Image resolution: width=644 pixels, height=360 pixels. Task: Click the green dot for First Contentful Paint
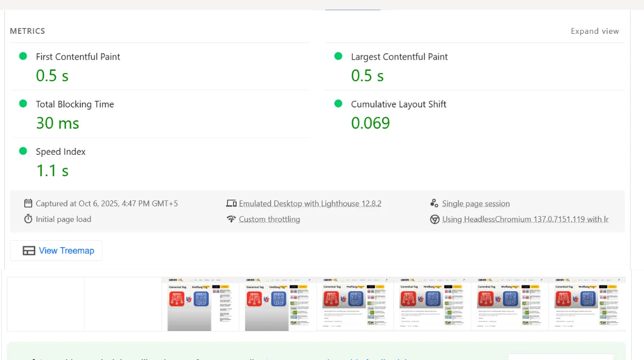coord(23,56)
